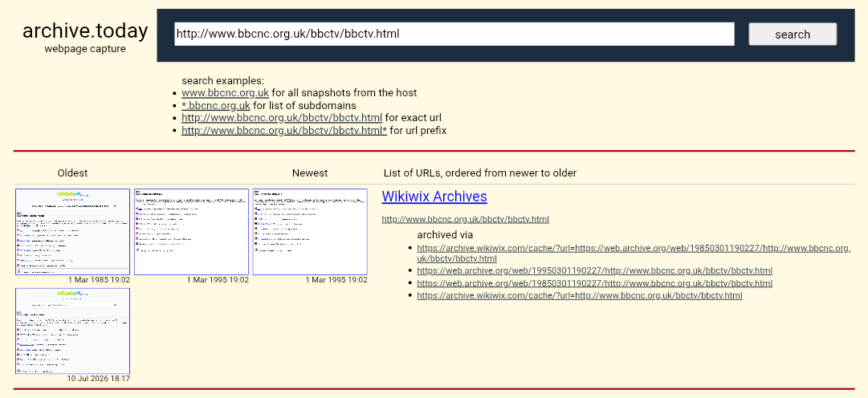Open the www.bbcnc.org.uk host snapshots example link

[x=226, y=92]
